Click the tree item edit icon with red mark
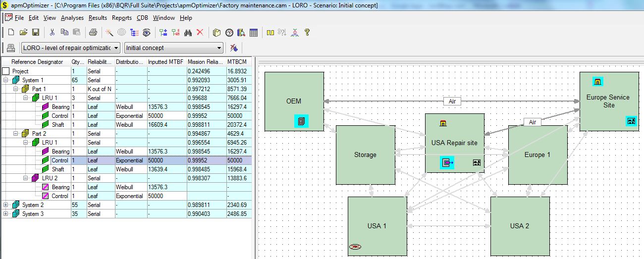This screenshot has height=259, width=644. (176, 32)
